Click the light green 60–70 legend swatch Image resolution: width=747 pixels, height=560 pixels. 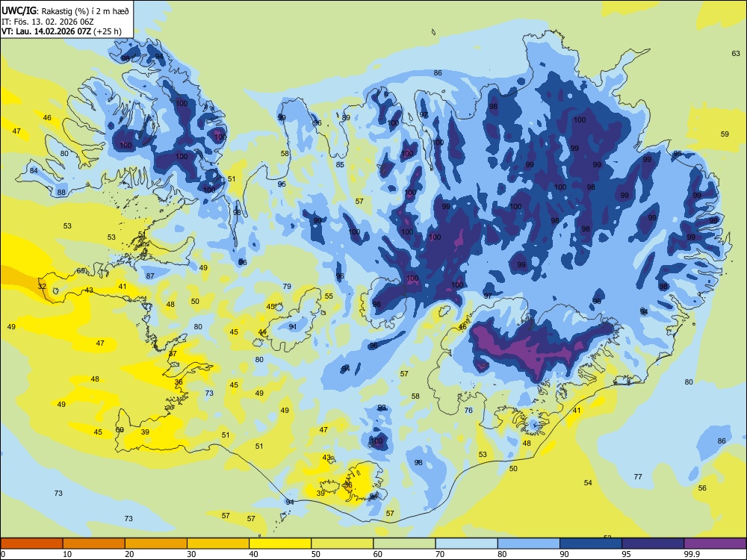pos(404,544)
